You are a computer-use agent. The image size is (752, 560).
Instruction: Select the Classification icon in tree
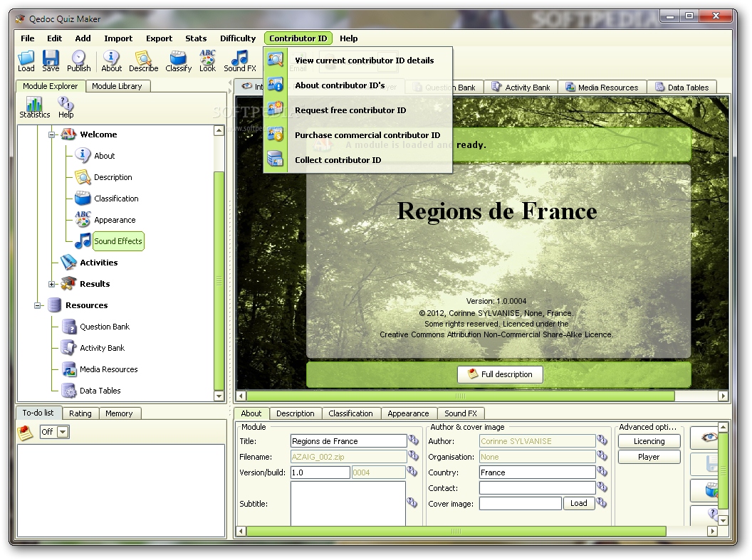click(x=83, y=199)
